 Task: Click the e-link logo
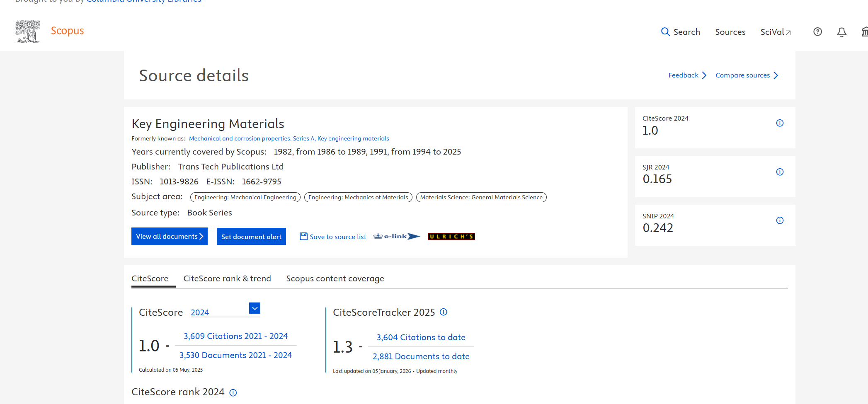click(397, 236)
